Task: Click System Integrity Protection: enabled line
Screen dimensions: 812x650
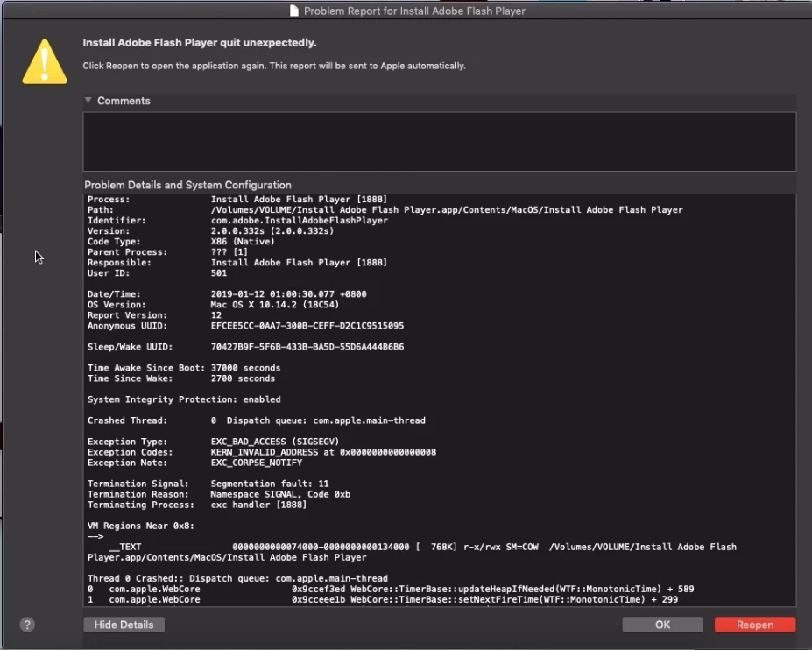Action: click(x=184, y=399)
